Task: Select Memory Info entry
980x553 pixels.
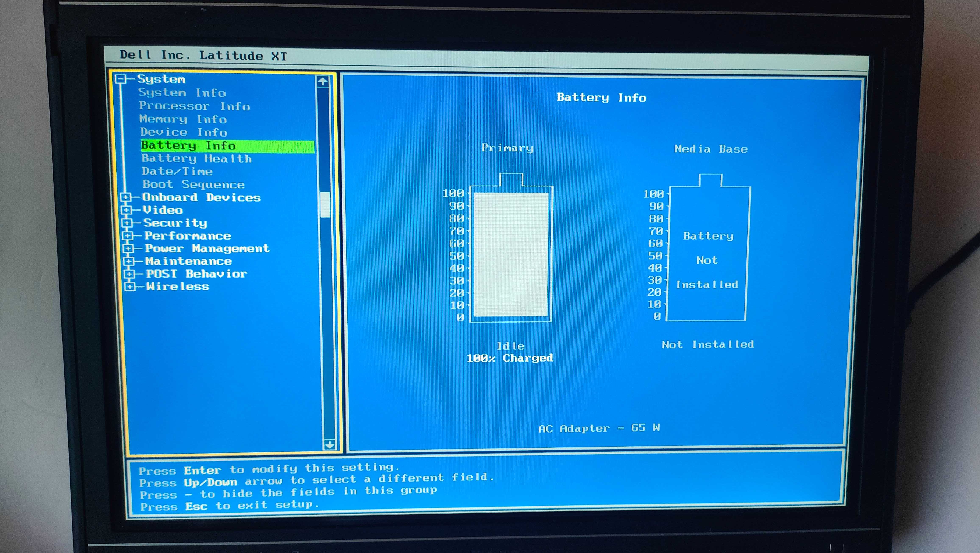Action: point(183,119)
